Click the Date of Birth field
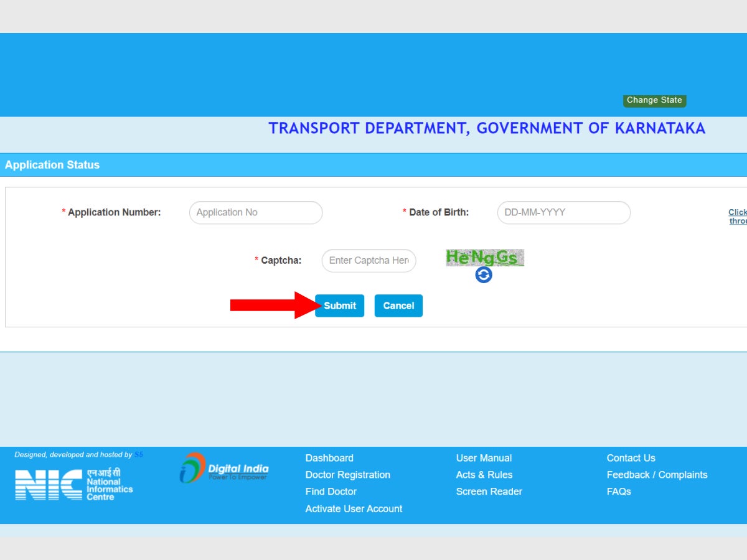The image size is (747, 560). pos(563,212)
